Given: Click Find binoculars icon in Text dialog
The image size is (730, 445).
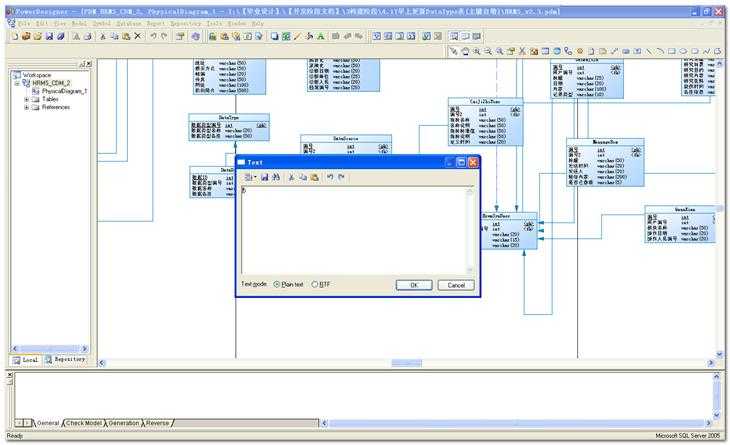Looking at the screenshot, I should 276,177.
